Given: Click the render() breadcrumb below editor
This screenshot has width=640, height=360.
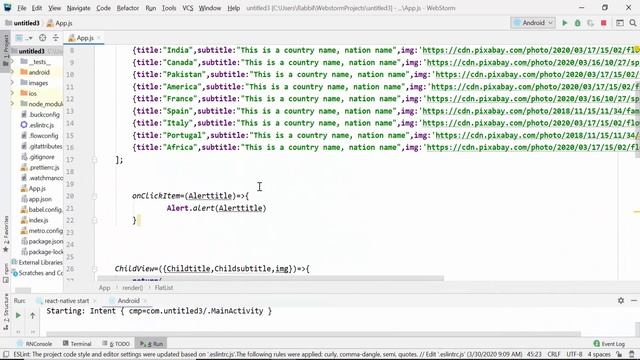Looking at the screenshot, I should point(133,288).
